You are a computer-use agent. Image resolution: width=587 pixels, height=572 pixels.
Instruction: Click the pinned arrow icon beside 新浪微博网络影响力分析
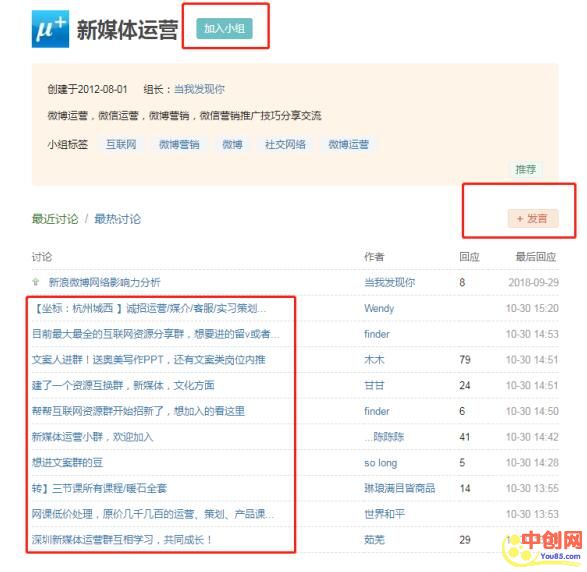[36, 282]
